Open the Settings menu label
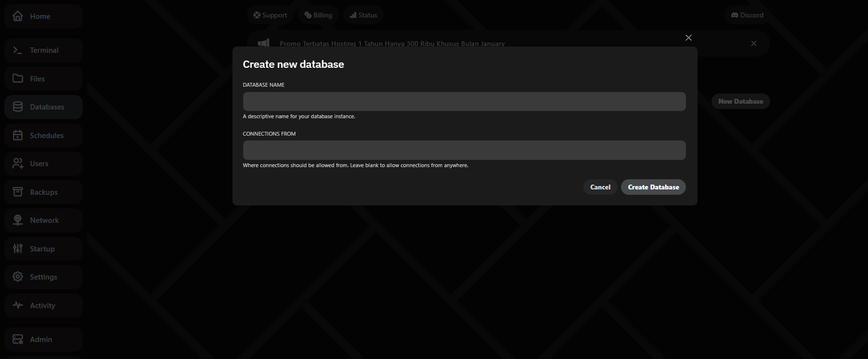Image resolution: width=868 pixels, height=359 pixels. tap(44, 277)
